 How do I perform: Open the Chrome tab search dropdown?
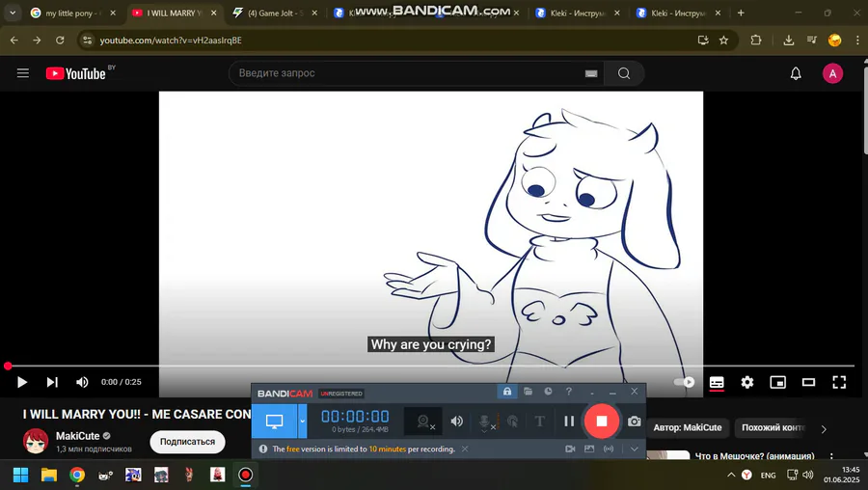tap(13, 13)
